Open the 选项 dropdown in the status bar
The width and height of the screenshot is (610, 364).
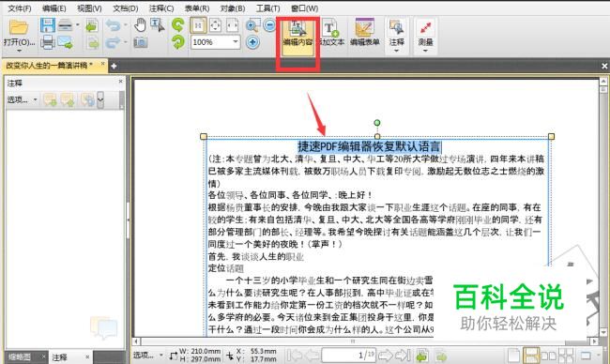pyautogui.click(x=148, y=355)
